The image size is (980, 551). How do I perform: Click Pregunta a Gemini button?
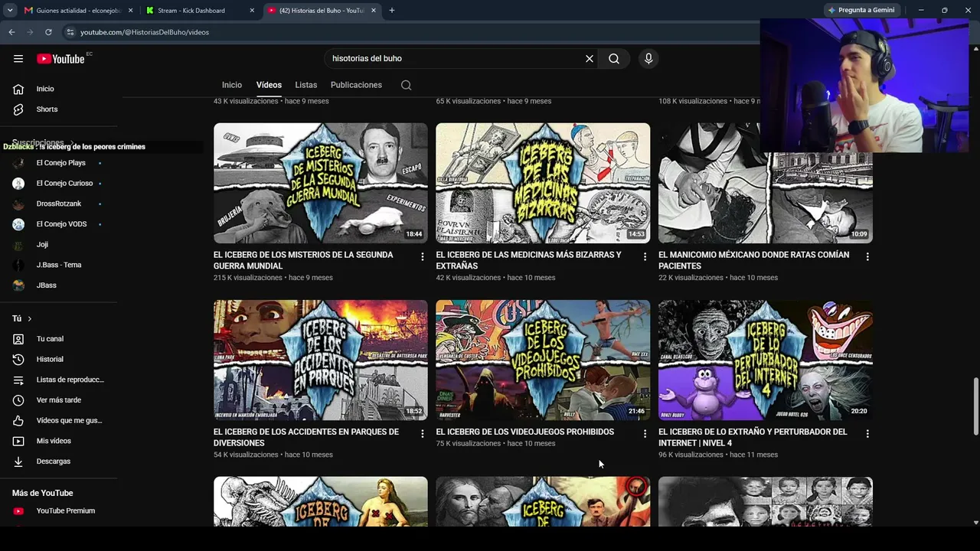[861, 11]
